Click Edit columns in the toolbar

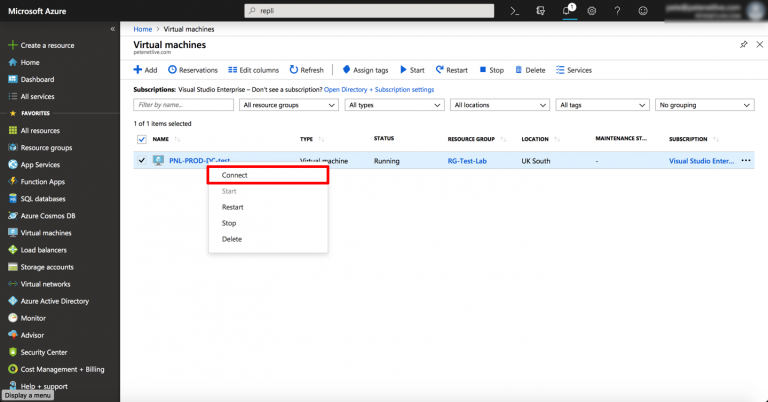click(x=254, y=70)
